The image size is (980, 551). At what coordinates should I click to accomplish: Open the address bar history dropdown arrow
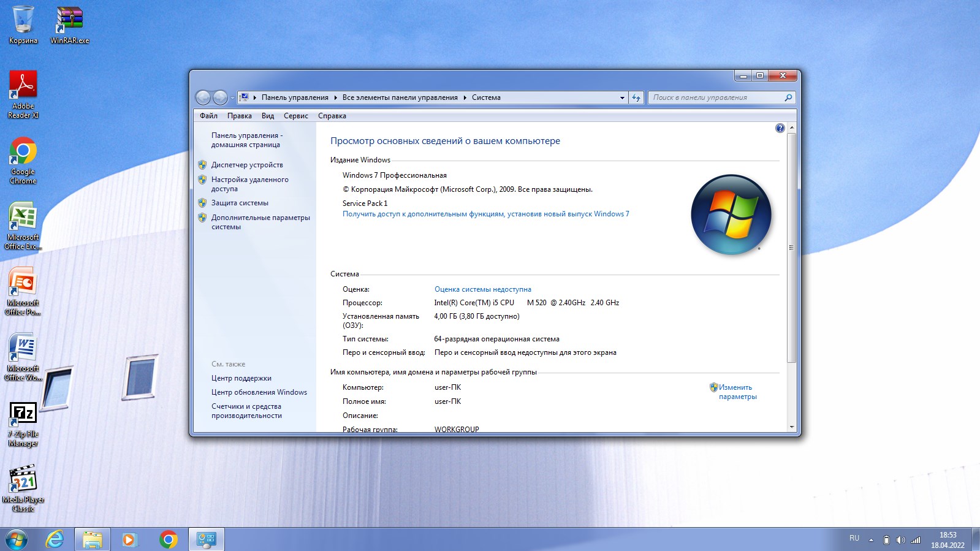tap(622, 97)
